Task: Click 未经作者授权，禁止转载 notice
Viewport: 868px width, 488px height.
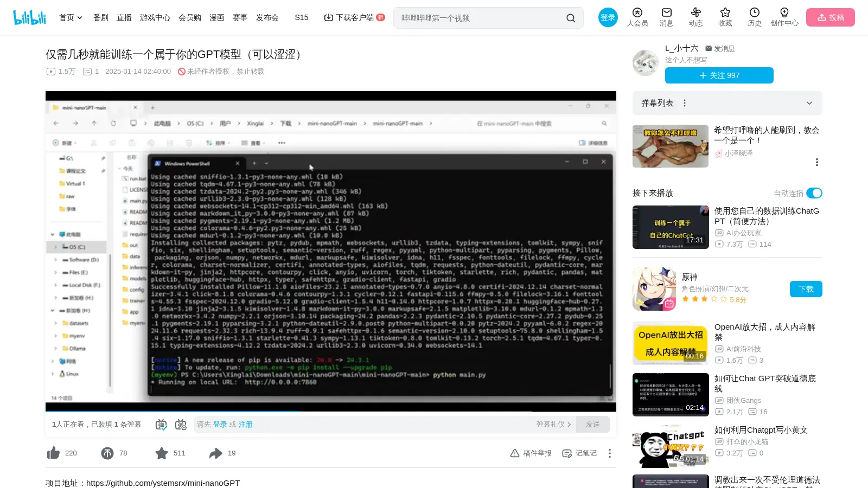Action: pos(221,72)
